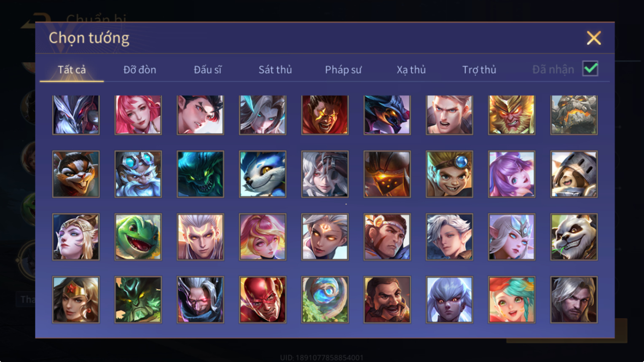This screenshot has height=362, width=644.
Task: Pick the stone golem hero portrait
Action: point(574,115)
